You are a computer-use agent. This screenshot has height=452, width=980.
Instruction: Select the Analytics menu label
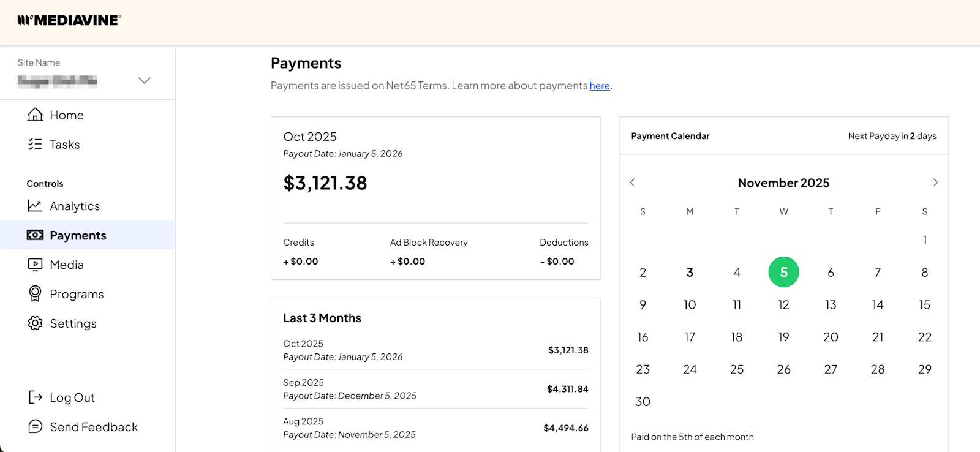[75, 206]
